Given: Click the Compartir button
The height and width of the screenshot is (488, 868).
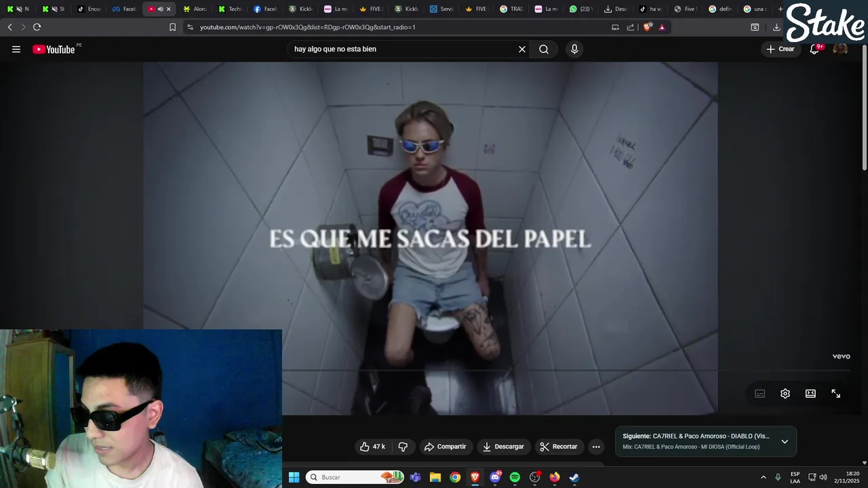Looking at the screenshot, I should [445, 447].
